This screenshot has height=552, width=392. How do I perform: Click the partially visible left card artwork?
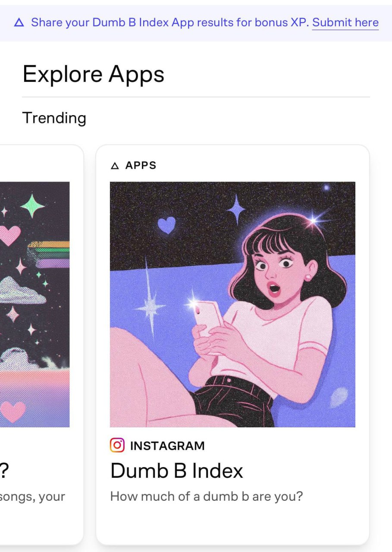point(34,304)
